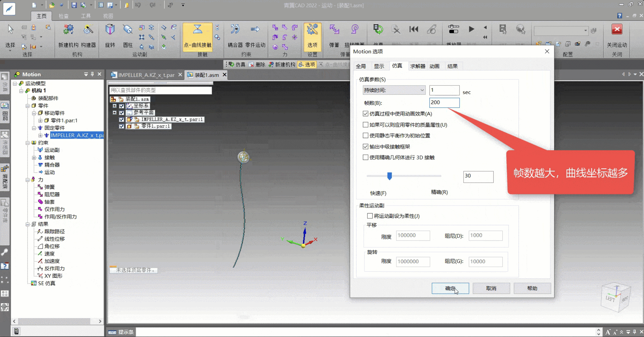Click the 取消 button
This screenshot has width=644, height=337.
click(491, 288)
